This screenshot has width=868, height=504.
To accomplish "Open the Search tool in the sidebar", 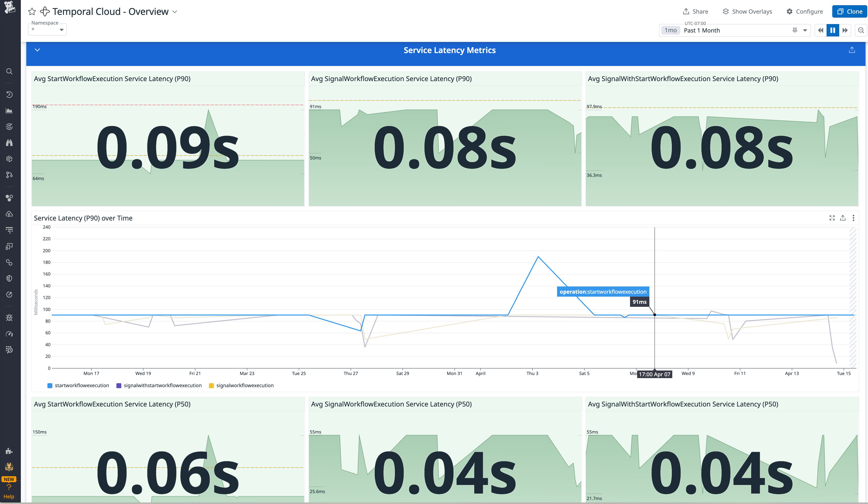I will pos(9,71).
